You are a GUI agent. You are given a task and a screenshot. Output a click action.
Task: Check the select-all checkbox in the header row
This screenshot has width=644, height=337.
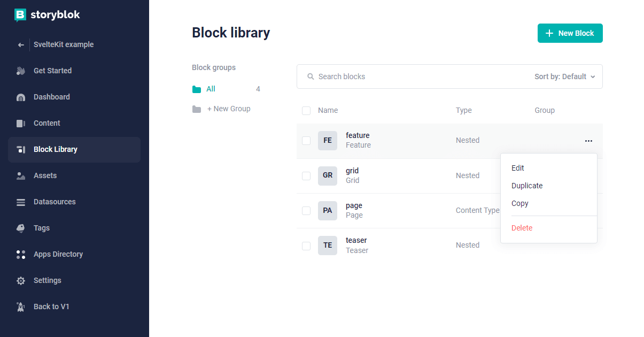306,110
